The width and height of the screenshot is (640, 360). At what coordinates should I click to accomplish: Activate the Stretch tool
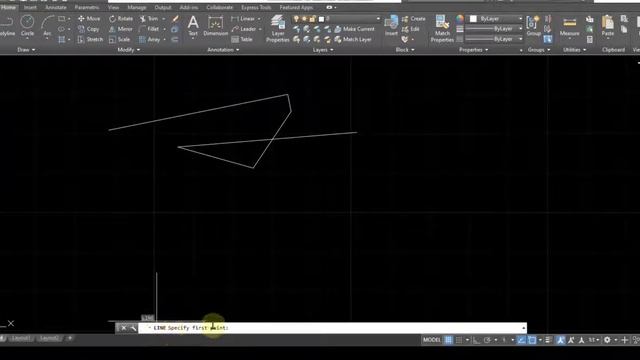pyautogui.click(x=90, y=39)
